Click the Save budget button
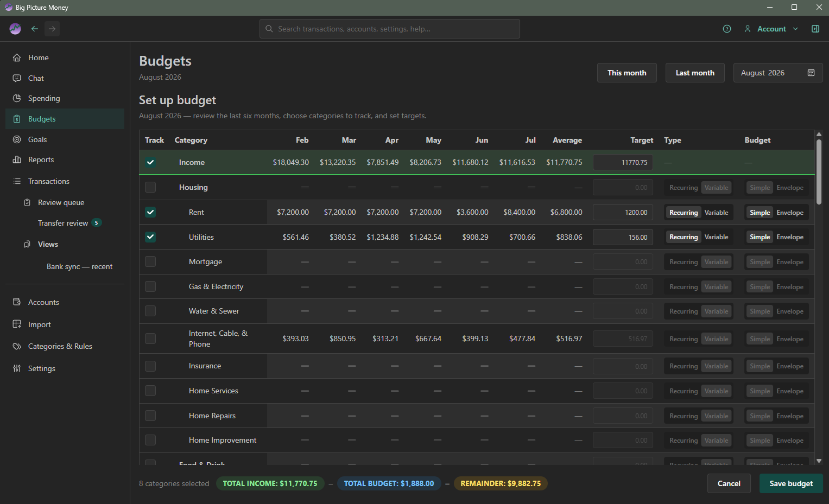This screenshot has width=829, height=504. [791, 483]
